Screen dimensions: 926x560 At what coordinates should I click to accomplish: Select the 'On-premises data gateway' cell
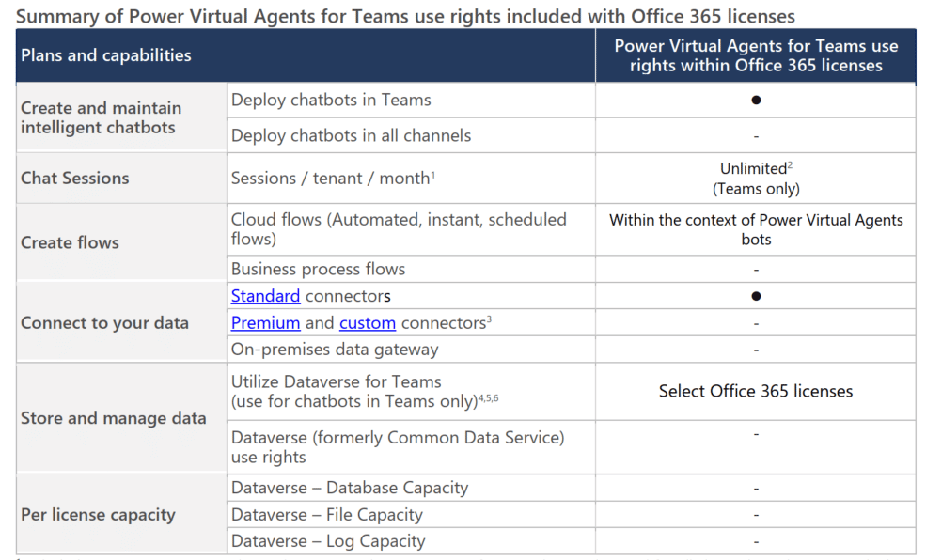click(x=411, y=350)
